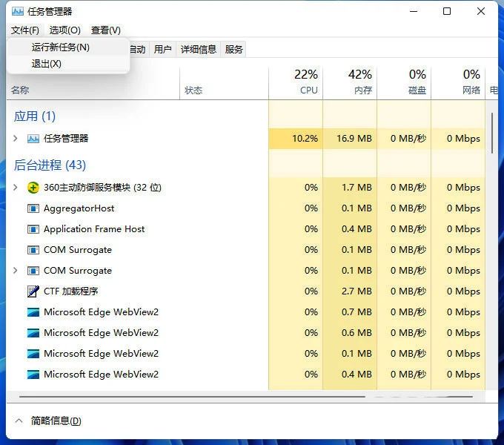The height and width of the screenshot is (445, 504).
Task: Click the 16.9 MB memory cell
Action: point(350,139)
